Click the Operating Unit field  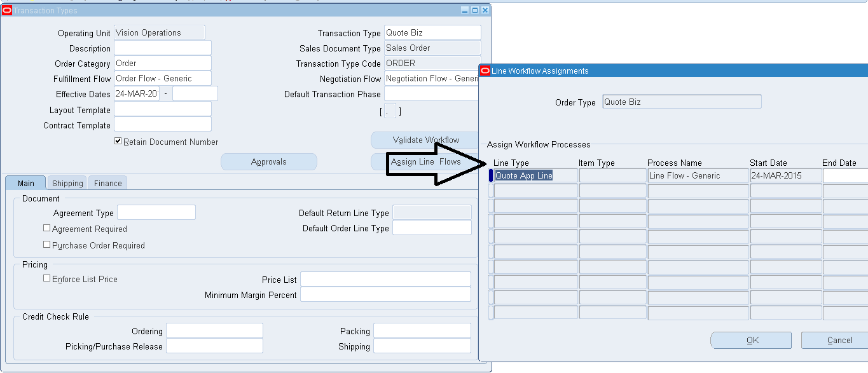click(x=159, y=32)
